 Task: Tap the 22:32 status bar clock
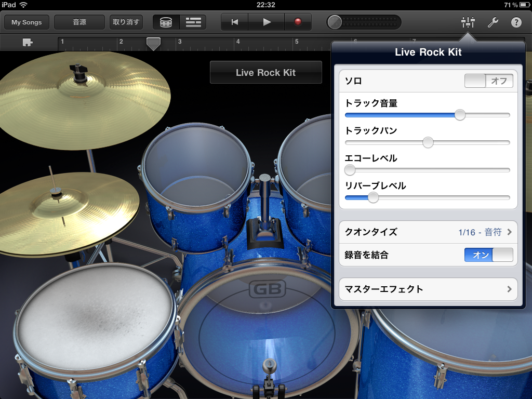265,5
